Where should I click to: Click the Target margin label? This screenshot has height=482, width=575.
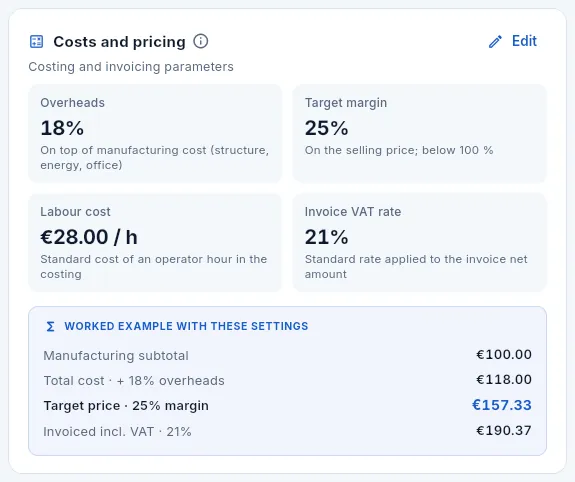coord(346,103)
